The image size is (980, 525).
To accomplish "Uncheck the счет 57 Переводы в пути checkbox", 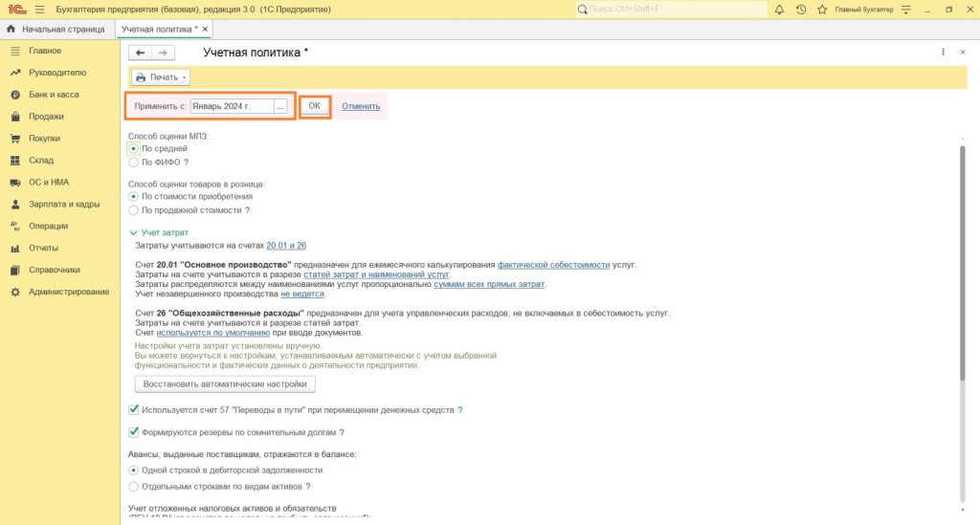I will click(x=133, y=409).
